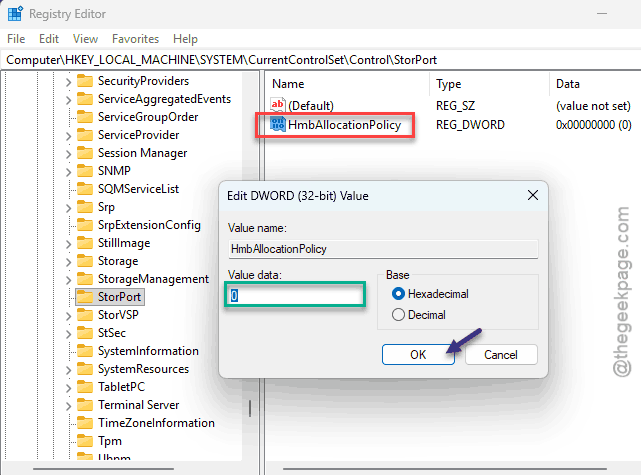Image resolution: width=641 pixels, height=475 pixels.
Task: Click the SystemInformation folder icon
Action: [x=85, y=351]
